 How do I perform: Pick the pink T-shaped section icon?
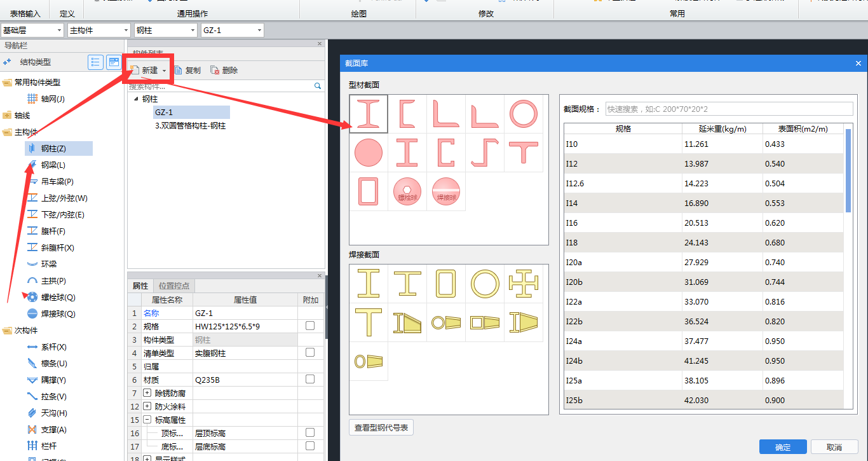[523, 153]
